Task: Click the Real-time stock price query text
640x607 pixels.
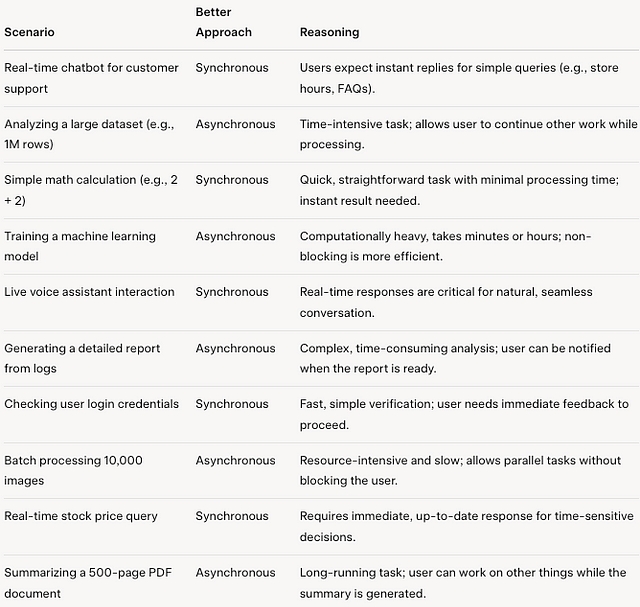Action: coord(81,516)
